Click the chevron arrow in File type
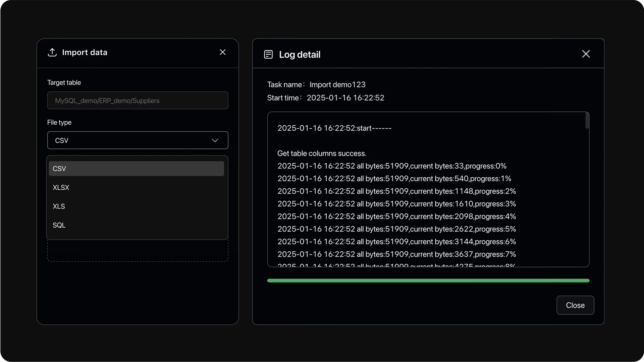The height and width of the screenshot is (362, 644). (x=215, y=140)
